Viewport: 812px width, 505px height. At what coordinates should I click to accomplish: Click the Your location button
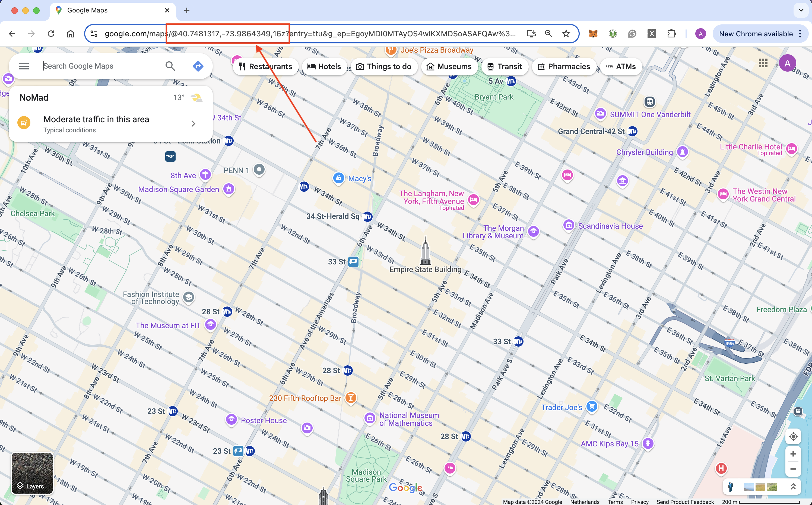click(793, 437)
